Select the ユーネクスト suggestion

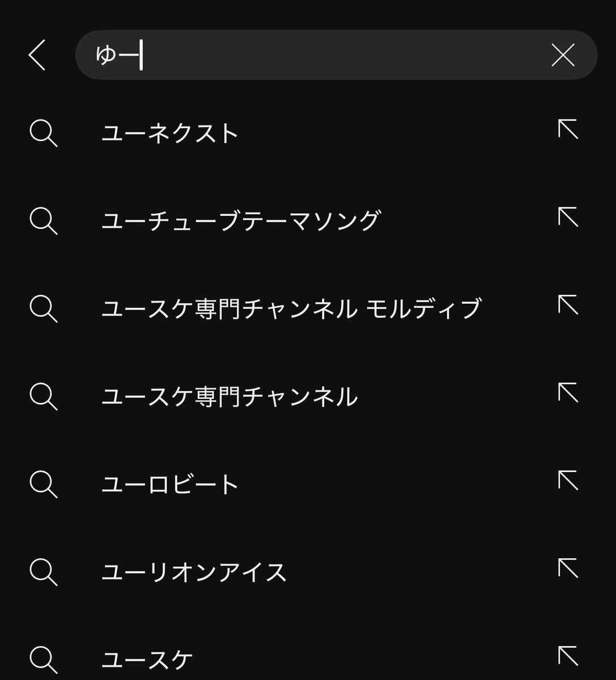point(170,133)
